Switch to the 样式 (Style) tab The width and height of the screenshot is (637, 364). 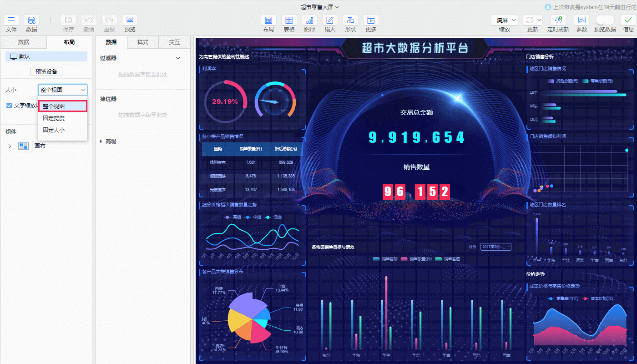(x=143, y=42)
